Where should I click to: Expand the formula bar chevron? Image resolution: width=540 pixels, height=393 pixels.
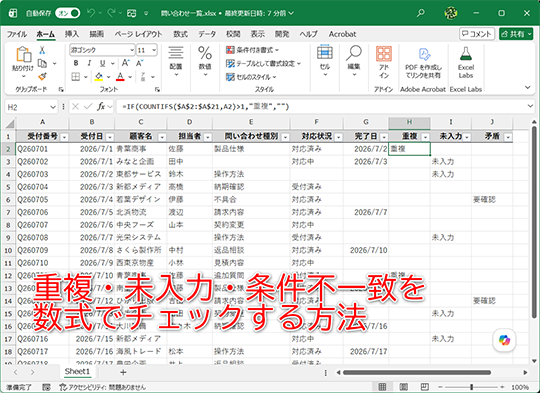(x=530, y=106)
